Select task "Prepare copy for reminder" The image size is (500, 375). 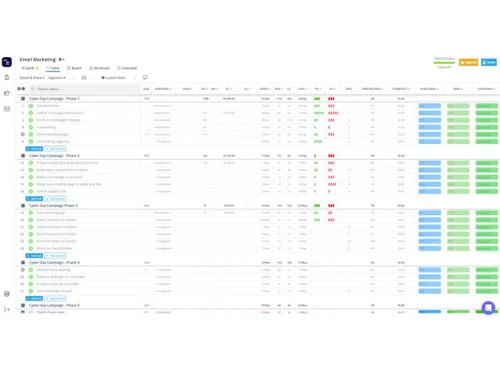pos(57,284)
